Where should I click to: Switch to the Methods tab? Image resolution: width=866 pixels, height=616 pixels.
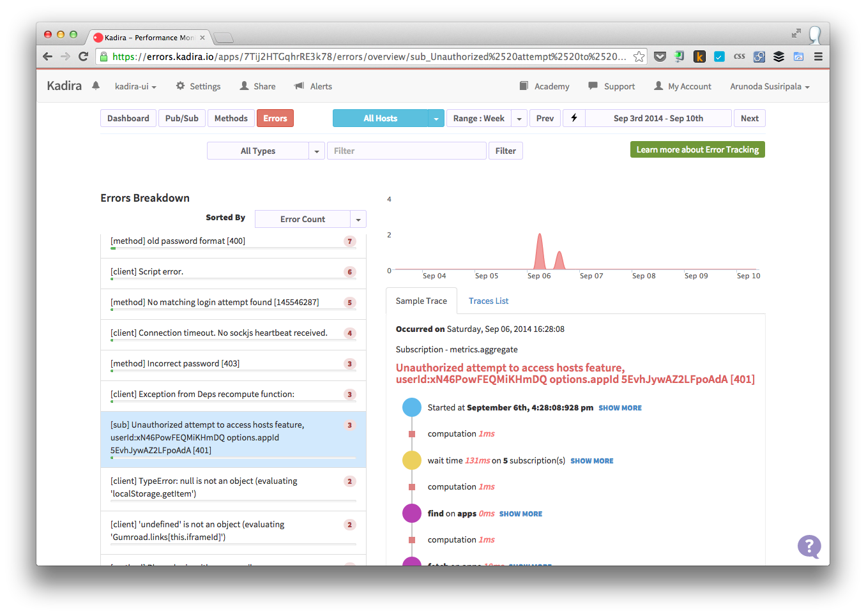[231, 118]
